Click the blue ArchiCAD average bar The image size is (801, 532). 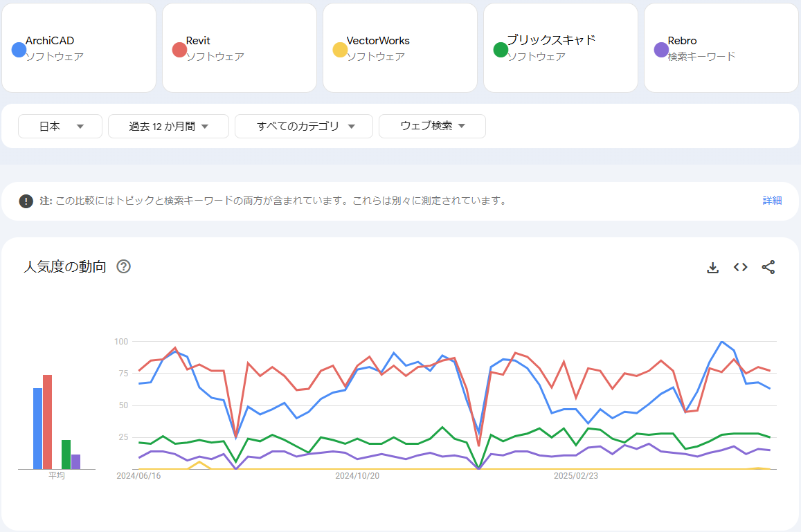pyautogui.click(x=38, y=429)
